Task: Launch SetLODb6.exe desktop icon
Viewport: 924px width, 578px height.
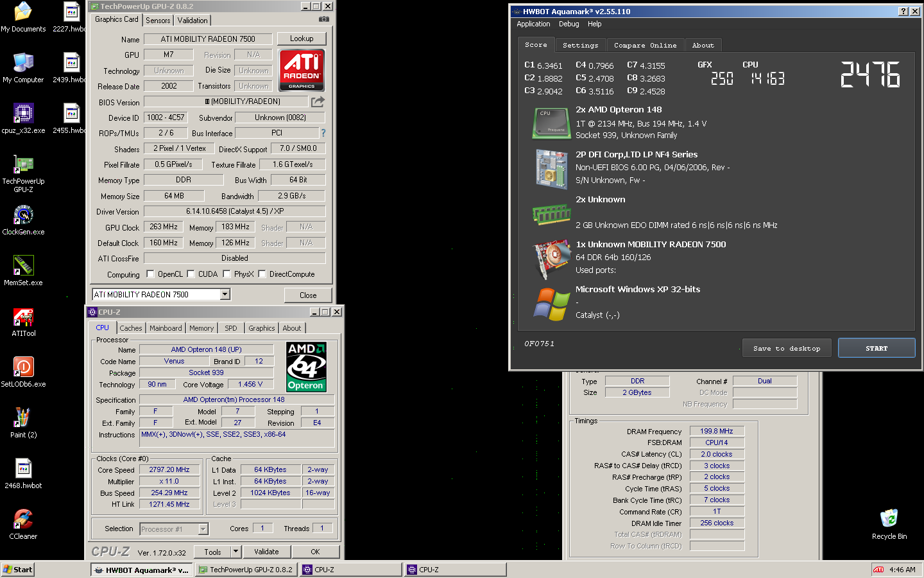Action: click(x=23, y=372)
